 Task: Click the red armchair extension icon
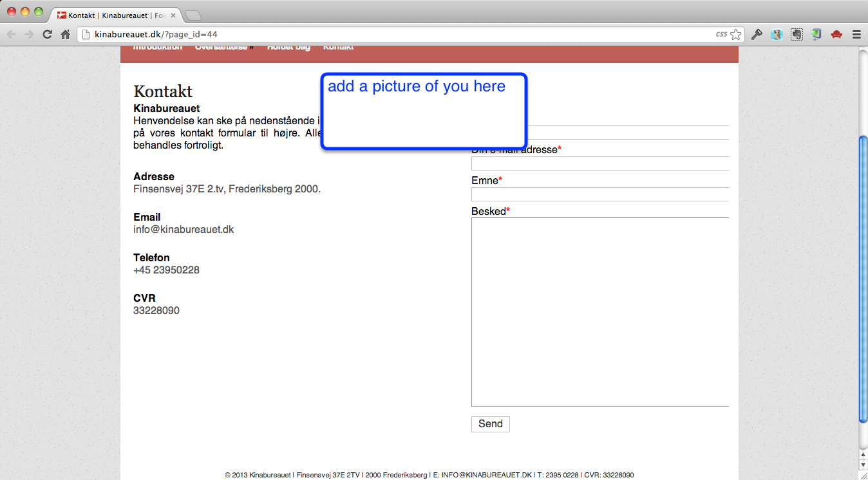[836, 35]
